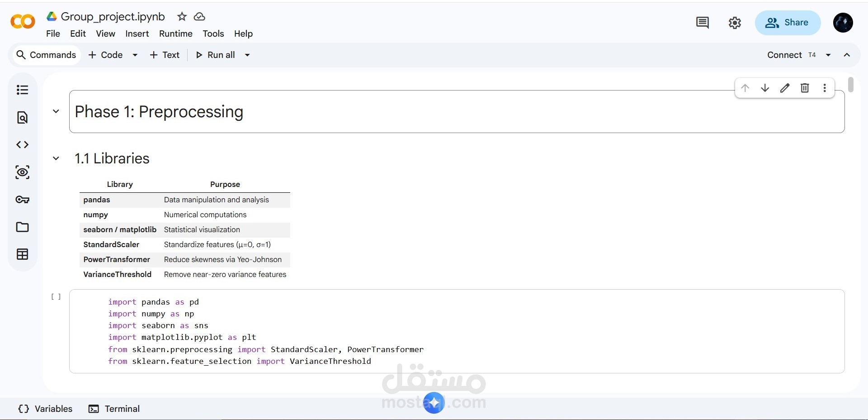
Task: Click the numpy table row label
Action: click(95, 215)
